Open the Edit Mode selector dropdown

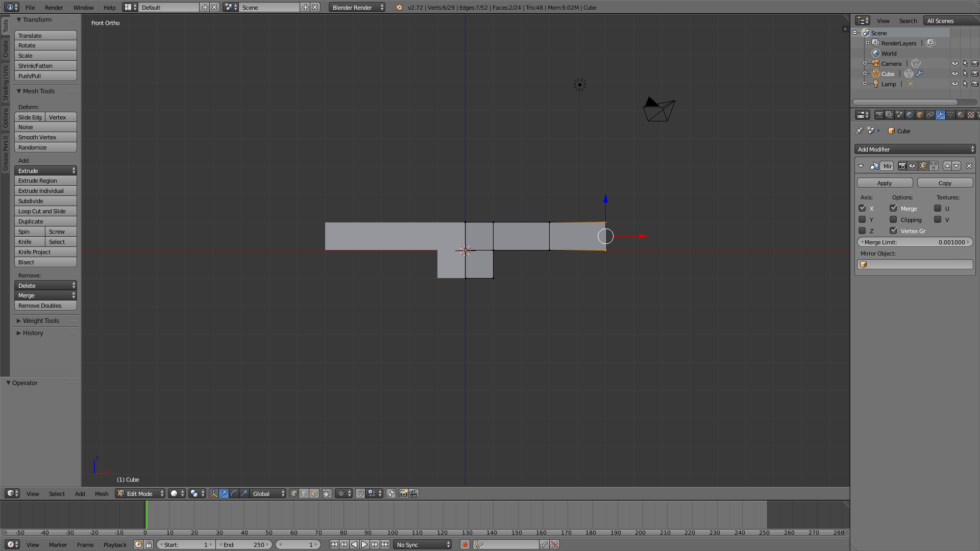(140, 493)
